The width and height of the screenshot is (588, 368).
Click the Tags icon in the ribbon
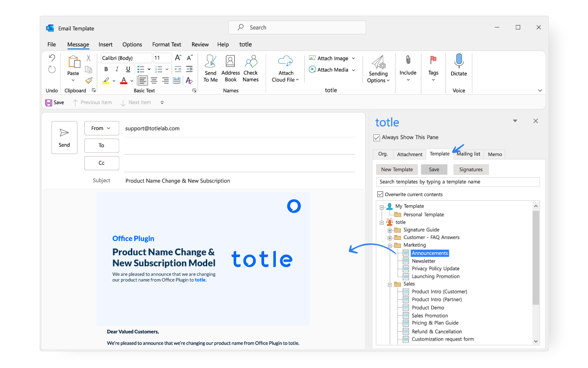[x=433, y=66]
